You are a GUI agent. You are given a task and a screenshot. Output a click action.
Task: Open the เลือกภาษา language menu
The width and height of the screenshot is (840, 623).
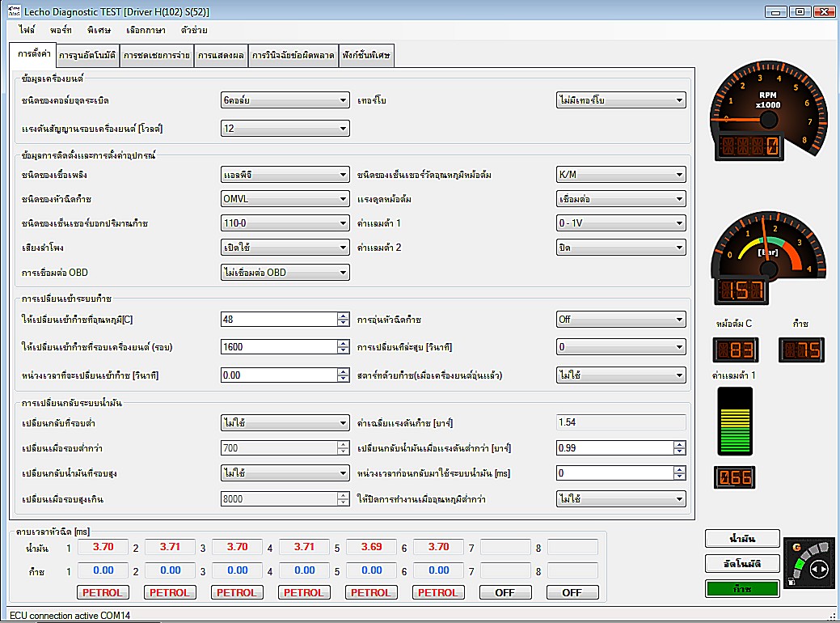pyautogui.click(x=146, y=30)
